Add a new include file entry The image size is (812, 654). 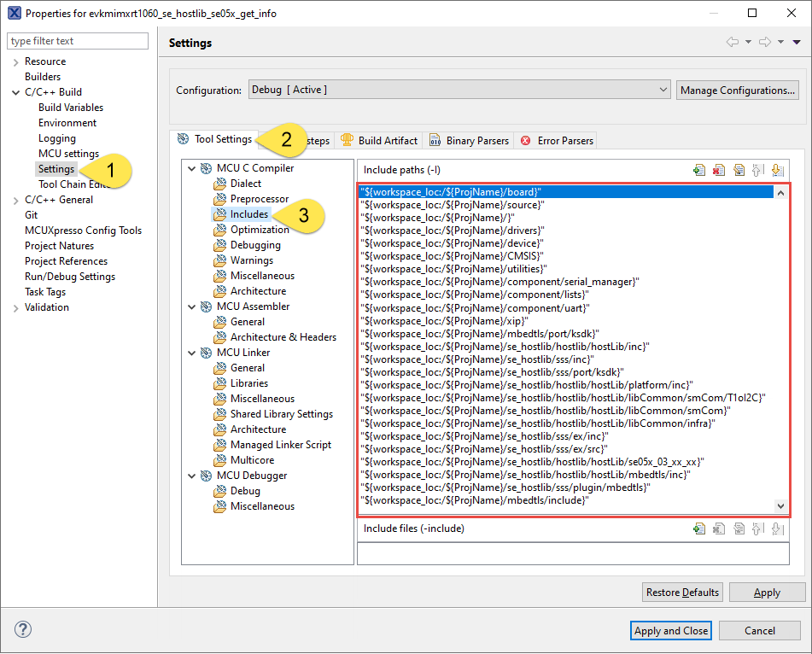[x=699, y=528]
